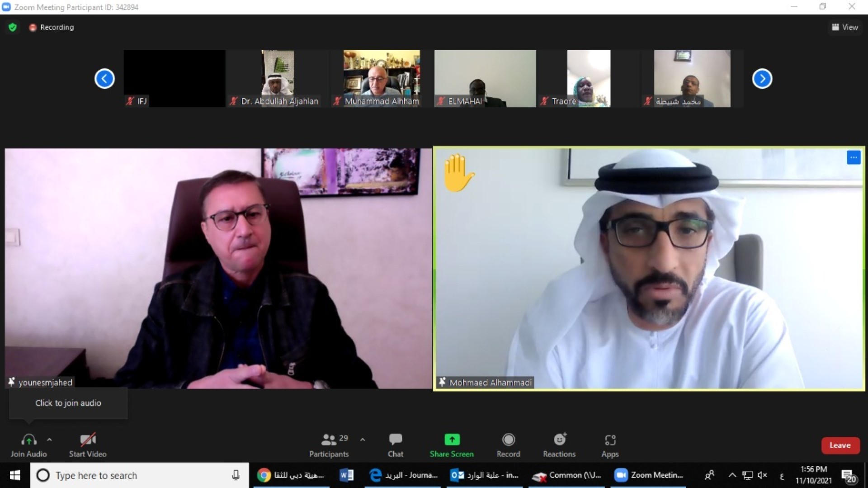Show previous page of participant thumbnails
This screenshot has height=488, width=868.
104,79
